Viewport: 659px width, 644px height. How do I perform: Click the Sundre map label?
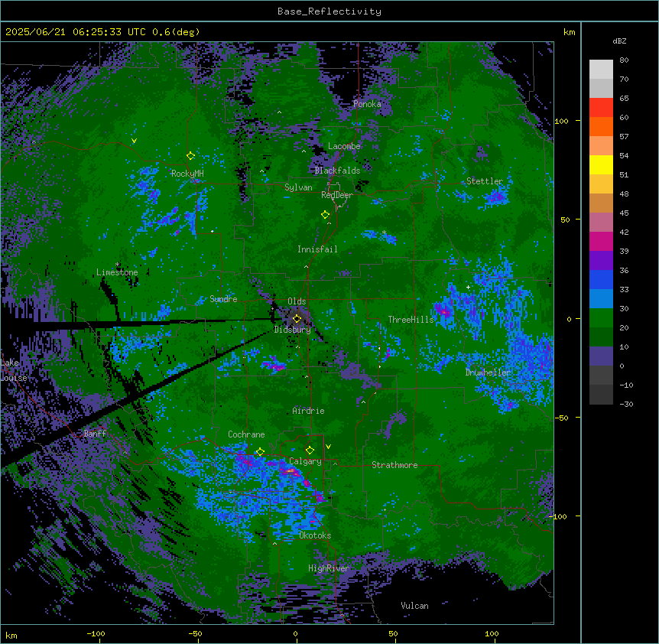pos(223,299)
